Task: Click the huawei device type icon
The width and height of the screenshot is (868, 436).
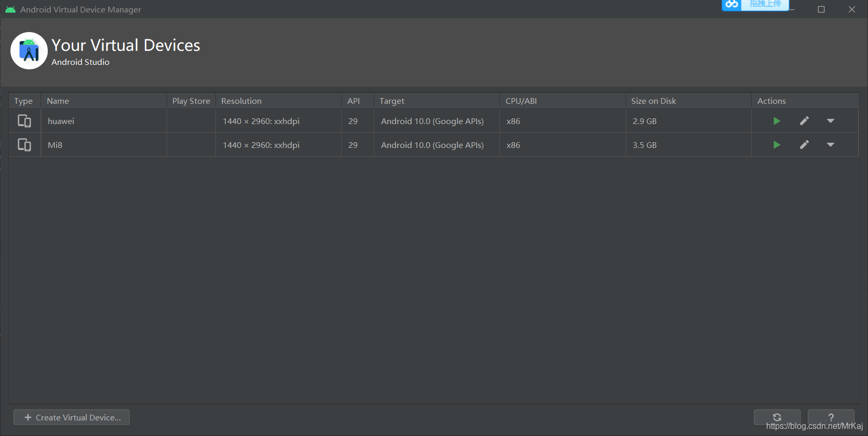Action: tap(24, 121)
